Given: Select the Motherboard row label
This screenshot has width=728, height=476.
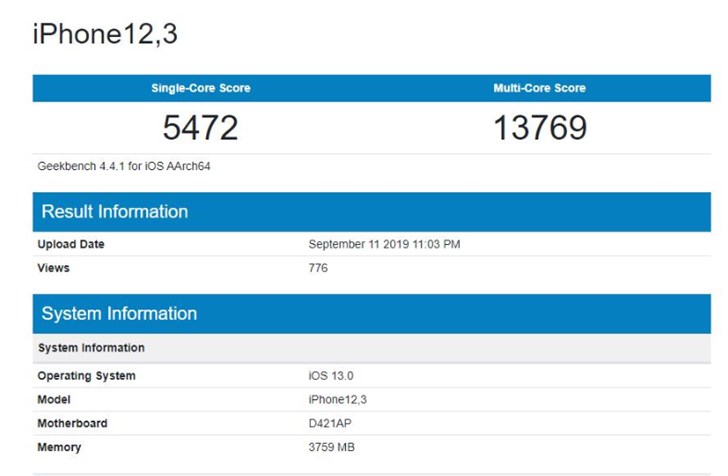Looking at the screenshot, I should coord(72,424).
